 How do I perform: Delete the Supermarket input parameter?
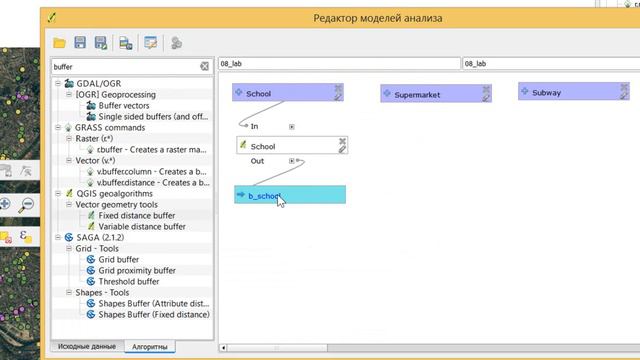coord(486,89)
